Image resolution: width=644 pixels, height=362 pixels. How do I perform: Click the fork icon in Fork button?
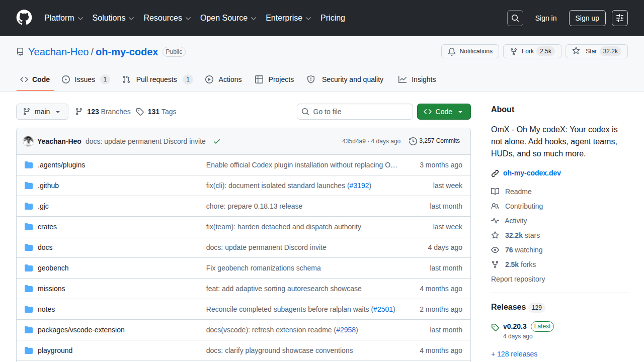pyautogui.click(x=514, y=51)
